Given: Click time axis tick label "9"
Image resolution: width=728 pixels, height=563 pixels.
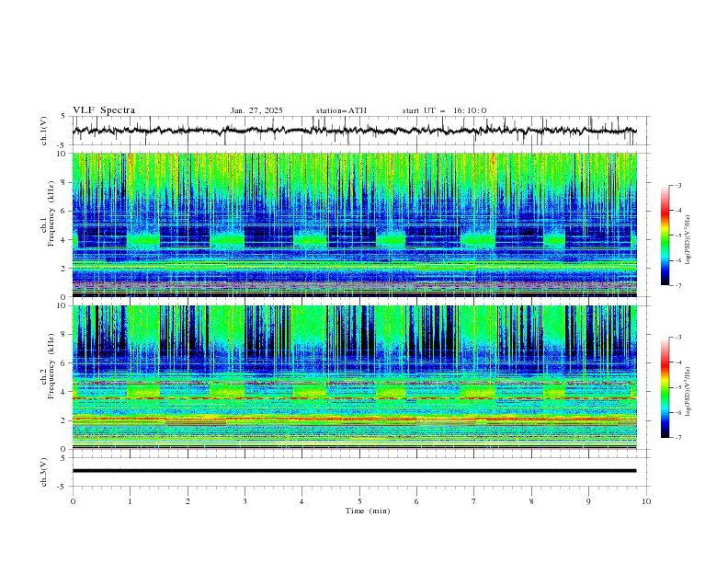Looking at the screenshot, I should click(588, 501).
